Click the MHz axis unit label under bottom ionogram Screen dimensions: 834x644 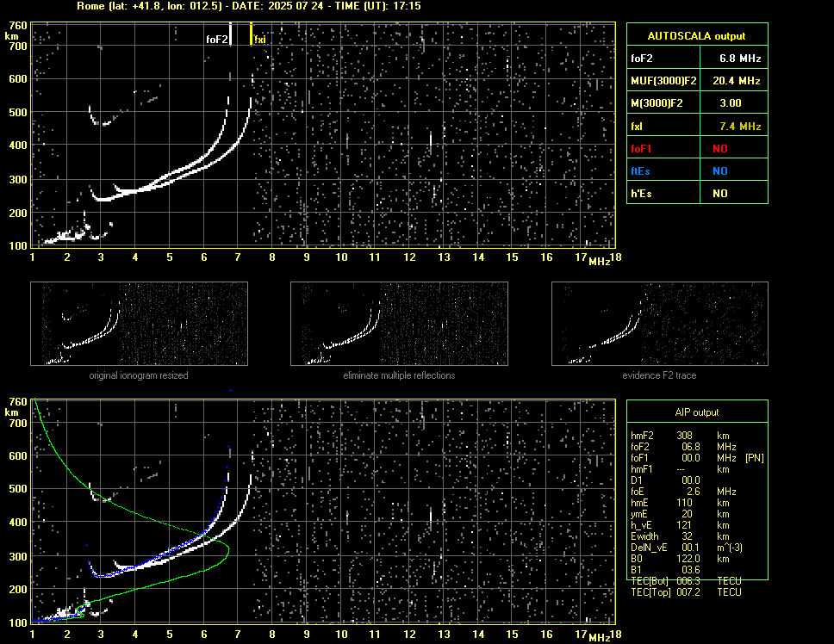pyautogui.click(x=599, y=637)
